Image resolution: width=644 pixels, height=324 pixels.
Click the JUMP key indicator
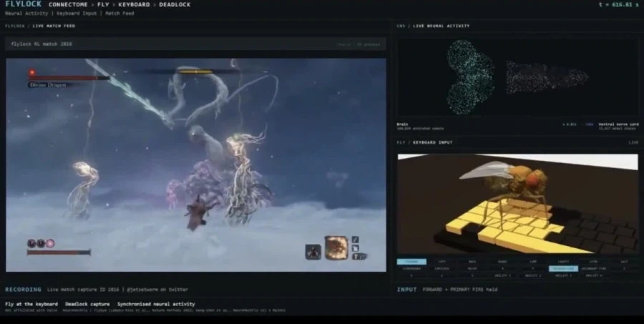coord(533,262)
